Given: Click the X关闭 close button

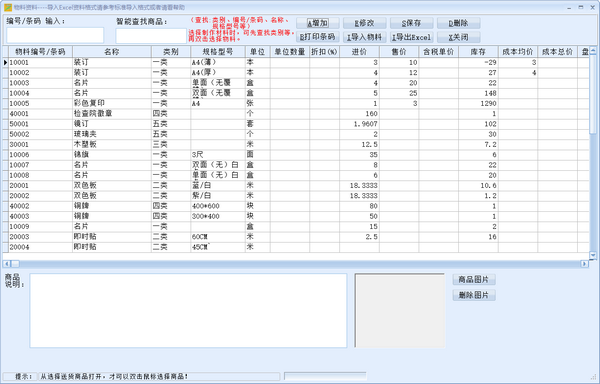Looking at the screenshot, I should (458, 37).
